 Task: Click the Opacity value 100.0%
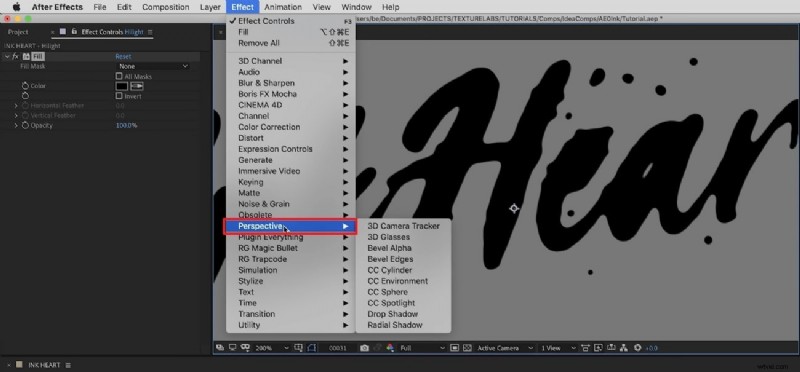pyautogui.click(x=127, y=125)
